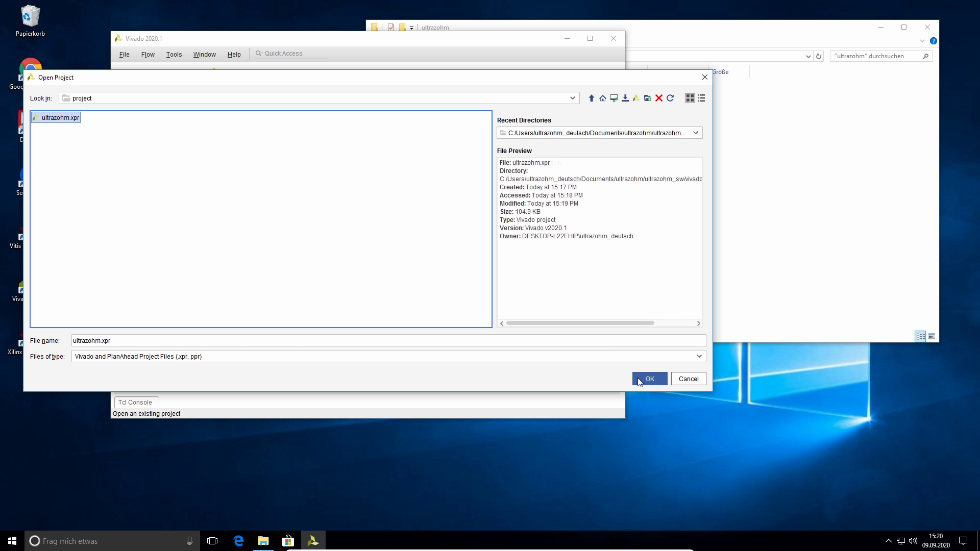Viewport: 980px width, 551px height.
Task: Switch to the details list view
Action: coord(701,98)
